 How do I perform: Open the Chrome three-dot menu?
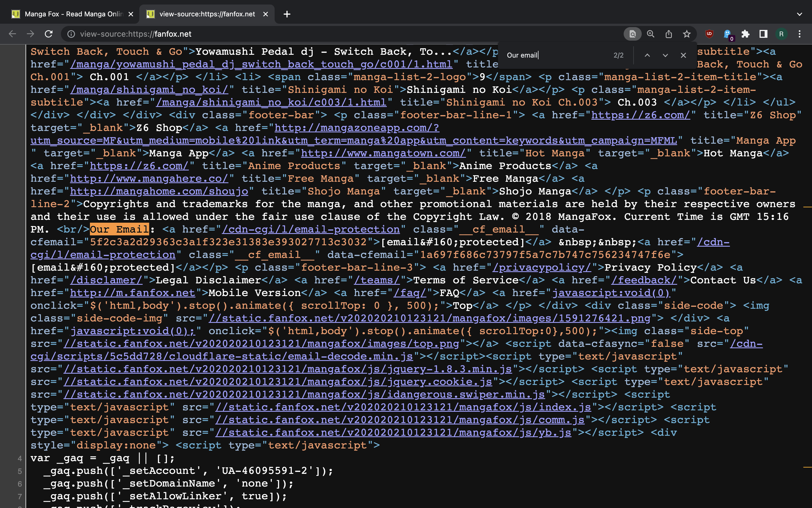pyautogui.click(x=800, y=34)
